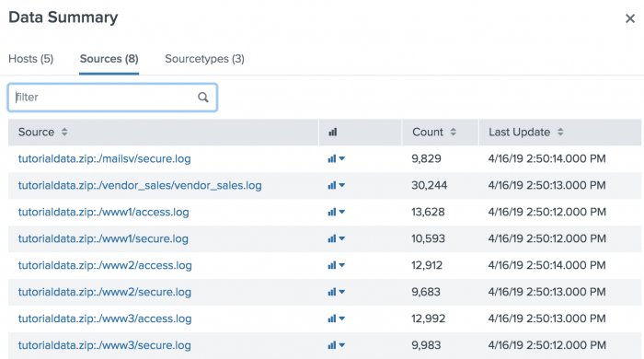644x359 pixels.
Task: Expand chart dropdown for www3/access.log row
Action: click(x=337, y=318)
